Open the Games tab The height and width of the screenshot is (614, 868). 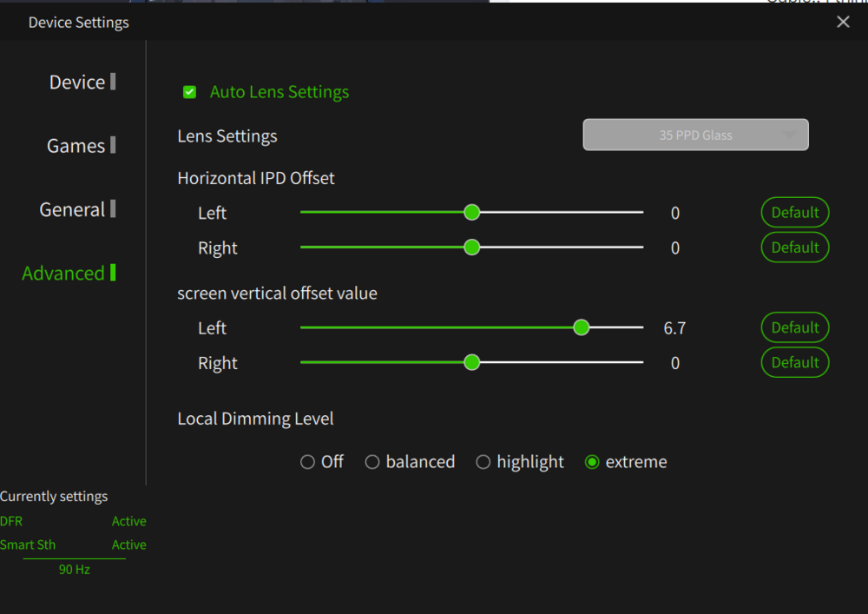pos(76,146)
